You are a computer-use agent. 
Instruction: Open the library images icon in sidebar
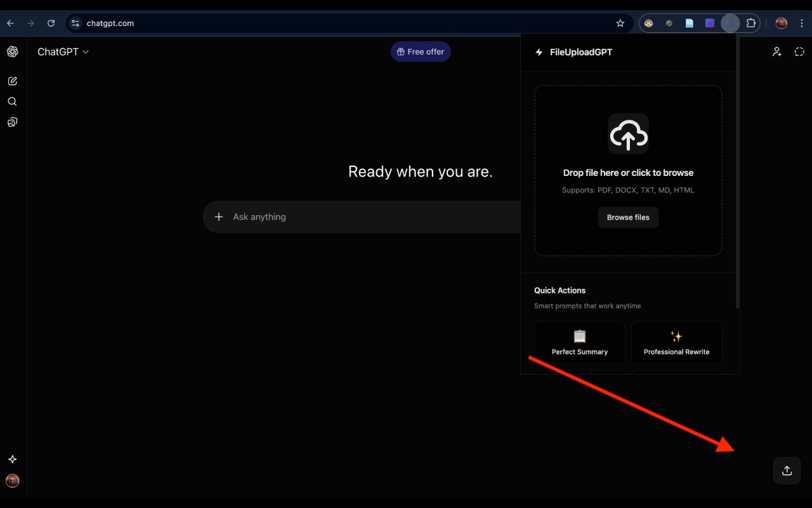12,122
